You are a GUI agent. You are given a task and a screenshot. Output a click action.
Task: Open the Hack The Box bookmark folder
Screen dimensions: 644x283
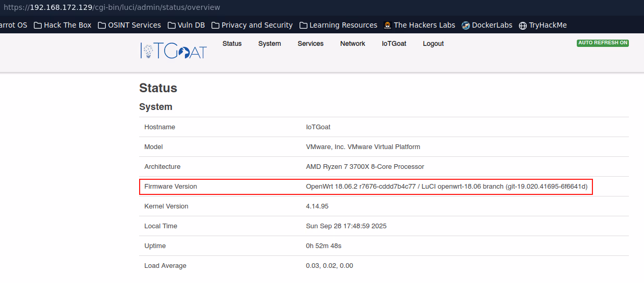[x=63, y=25]
